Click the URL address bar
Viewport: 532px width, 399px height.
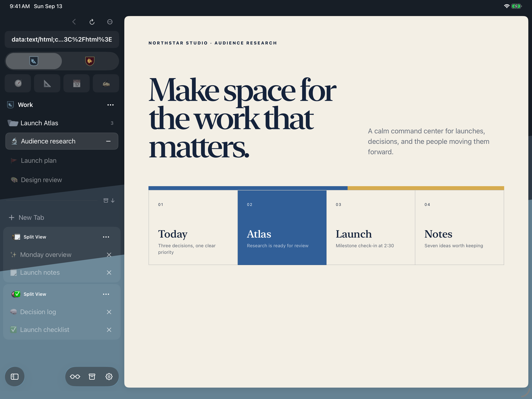tap(62, 39)
